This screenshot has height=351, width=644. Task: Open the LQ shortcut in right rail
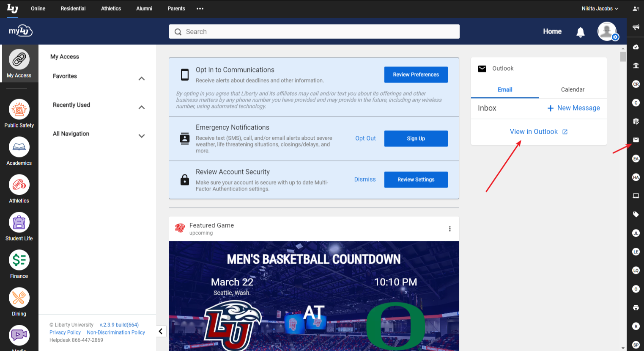(636, 270)
